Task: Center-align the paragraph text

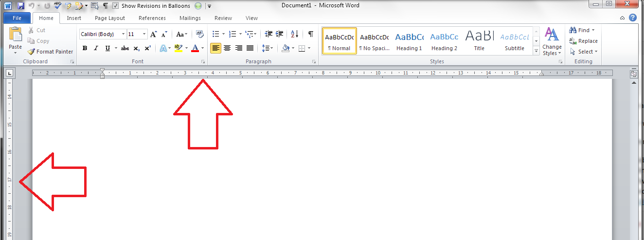Action: pos(227,48)
